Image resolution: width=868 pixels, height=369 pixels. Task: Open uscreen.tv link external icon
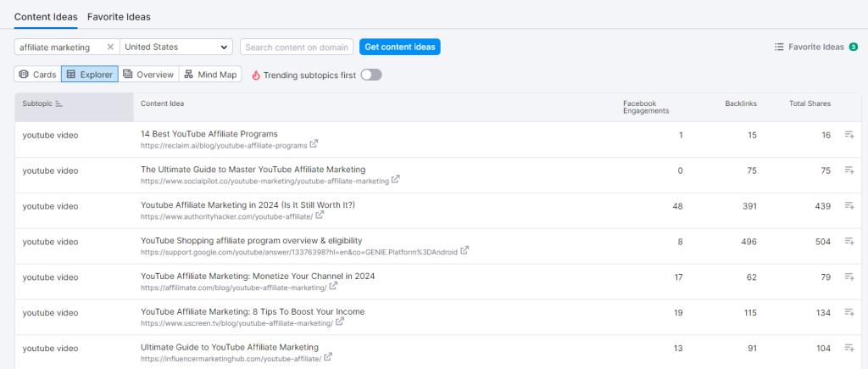(340, 321)
